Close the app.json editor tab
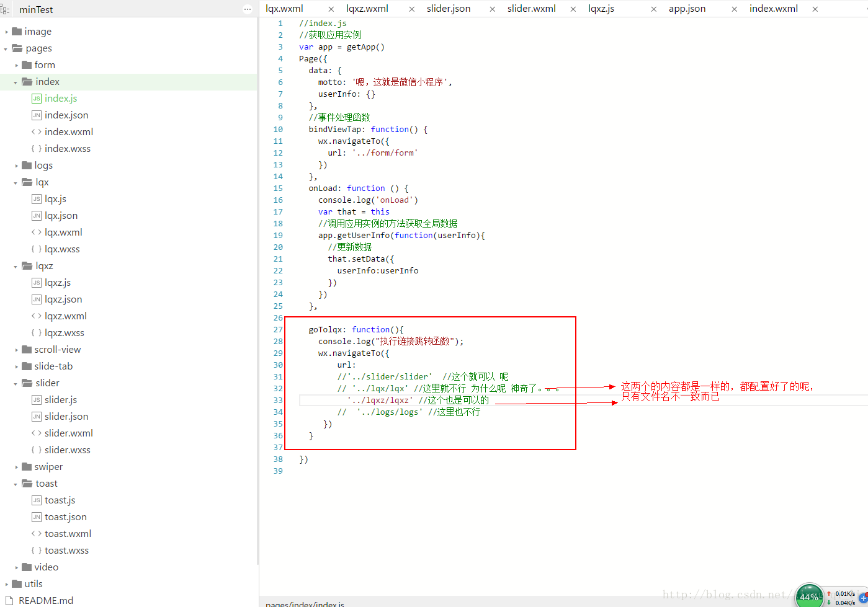 pos(734,9)
